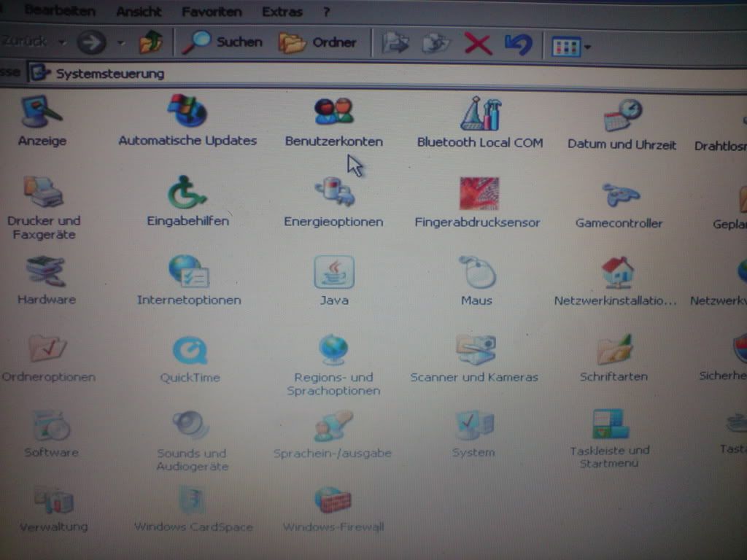Click the red X delete button

pyautogui.click(x=477, y=44)
